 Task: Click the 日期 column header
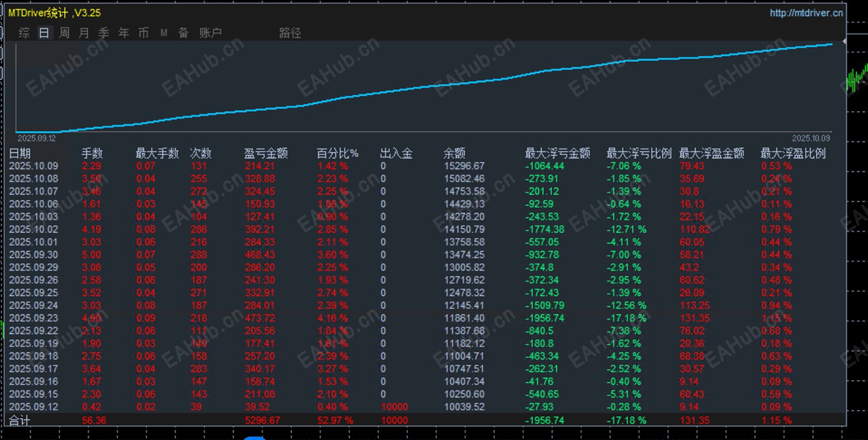[20, 154]
